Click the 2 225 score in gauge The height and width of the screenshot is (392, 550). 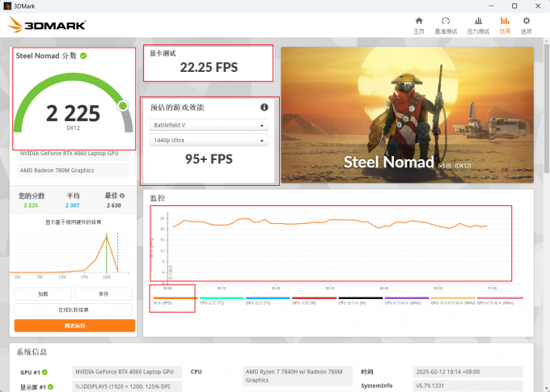(73, 114)
